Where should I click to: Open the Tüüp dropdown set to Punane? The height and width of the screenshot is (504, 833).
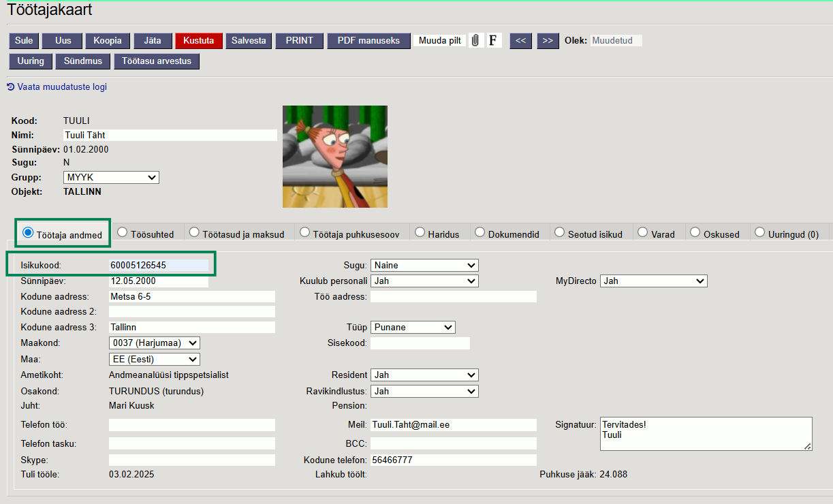click(413, 328)
